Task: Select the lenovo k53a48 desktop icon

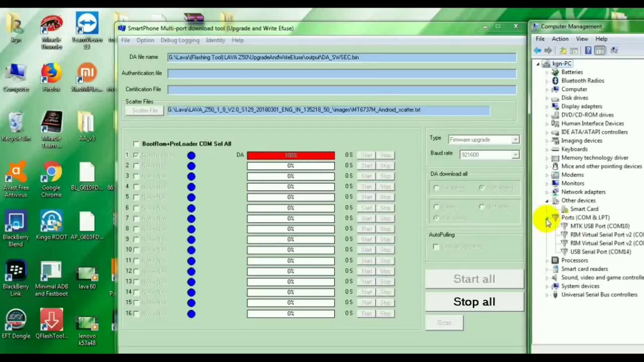Action: point(87,330)
